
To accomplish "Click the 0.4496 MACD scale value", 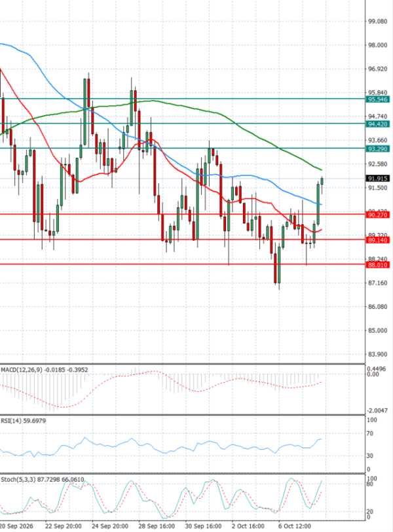I will 377,369.
